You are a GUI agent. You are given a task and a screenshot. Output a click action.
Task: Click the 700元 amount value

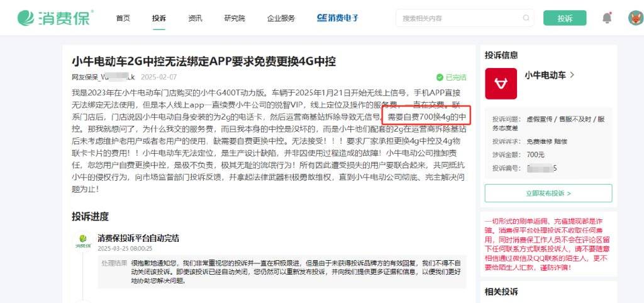(x=535, y=155)
